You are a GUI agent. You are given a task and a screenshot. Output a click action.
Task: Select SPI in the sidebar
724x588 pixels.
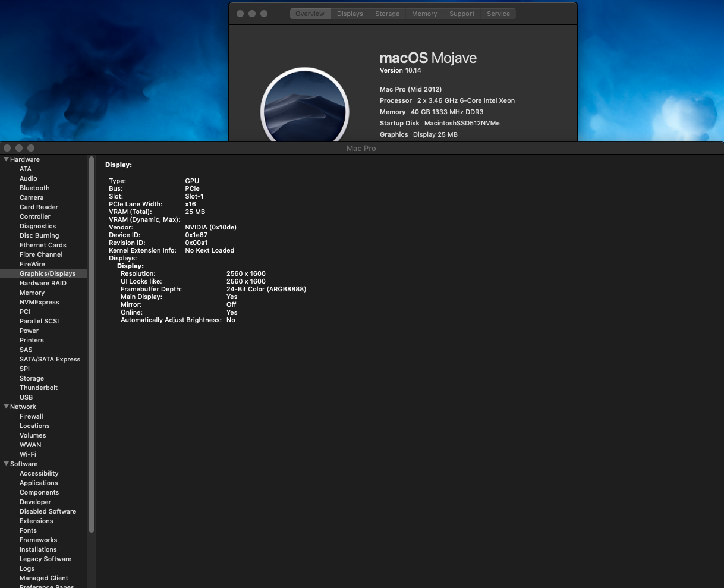click(24, 369)
